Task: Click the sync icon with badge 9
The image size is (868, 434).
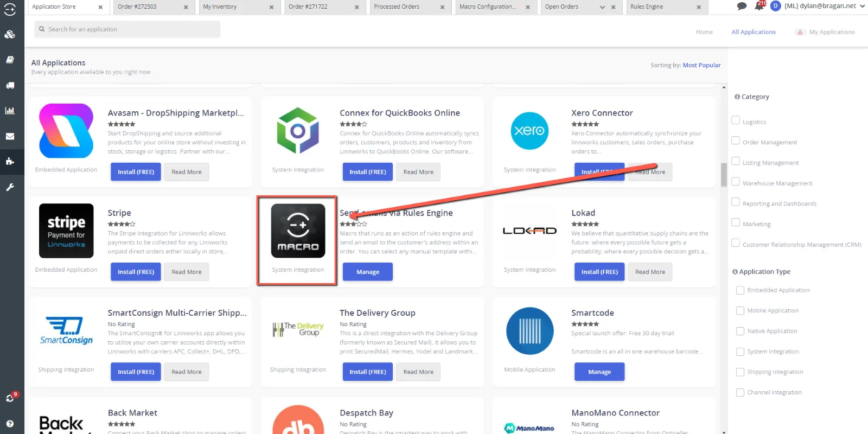Action: [x=10, y=398]
